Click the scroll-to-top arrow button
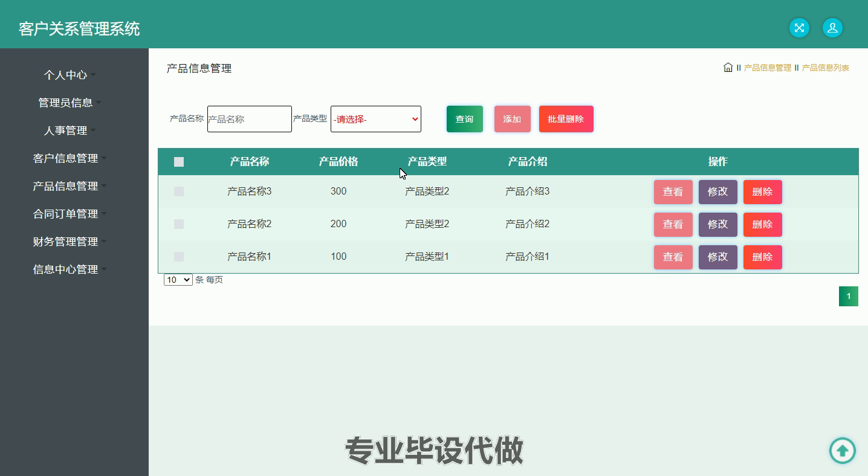868x476 pixels. (842, 451)
